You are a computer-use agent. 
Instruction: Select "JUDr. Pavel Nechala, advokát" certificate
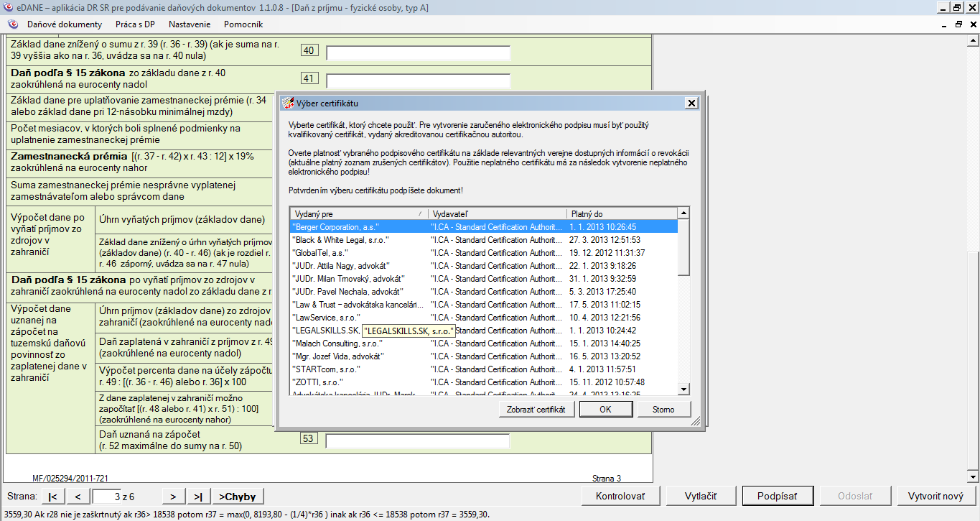484,292
